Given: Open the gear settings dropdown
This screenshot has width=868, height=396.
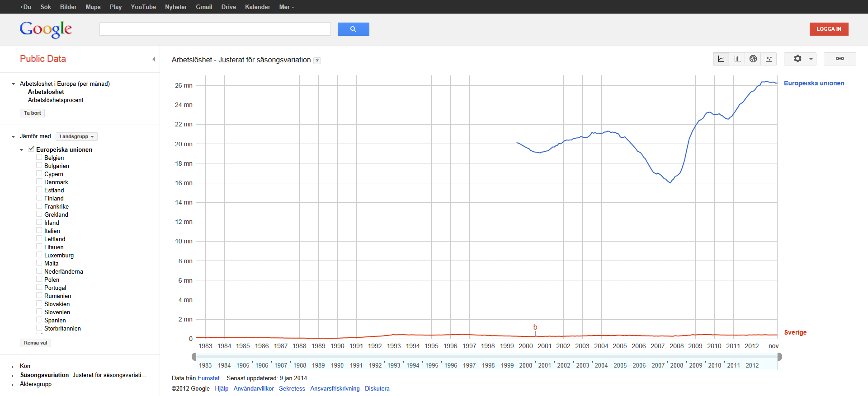Looking at the screenshot, I should [x=800, y=59].
